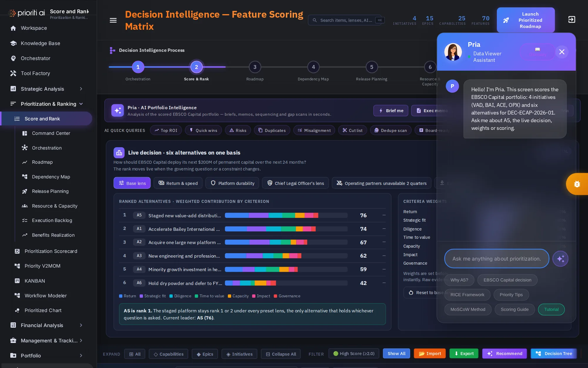The height and width of the screenshot is (368, 588).
Task: Select the Chief Legal Officer's lens
Action: tap(295, 183)
